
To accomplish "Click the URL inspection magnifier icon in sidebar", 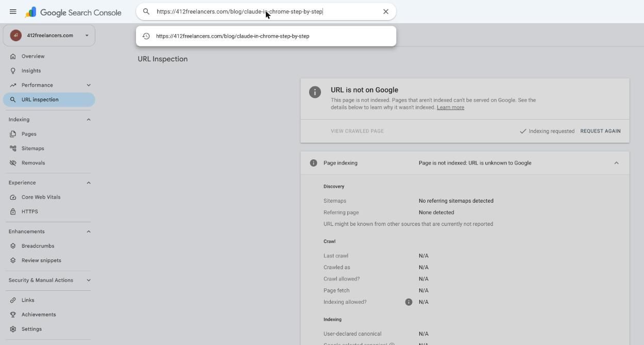I will tap(13, 100).
